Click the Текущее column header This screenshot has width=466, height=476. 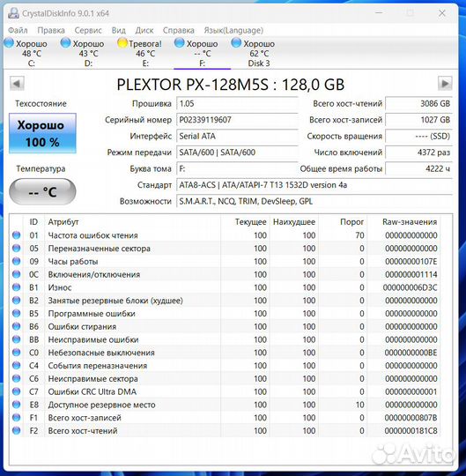pyautogui.click(x=245, y=222)
